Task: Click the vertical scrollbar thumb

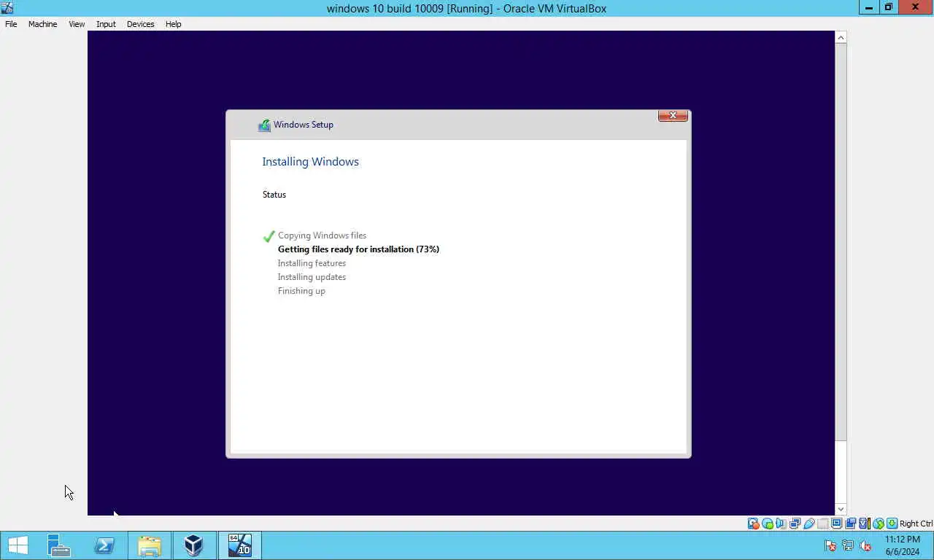Action: (841, 242)
